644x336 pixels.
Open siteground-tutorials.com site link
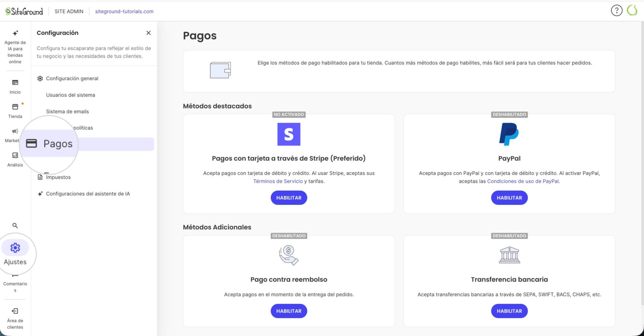pos(124,11)
